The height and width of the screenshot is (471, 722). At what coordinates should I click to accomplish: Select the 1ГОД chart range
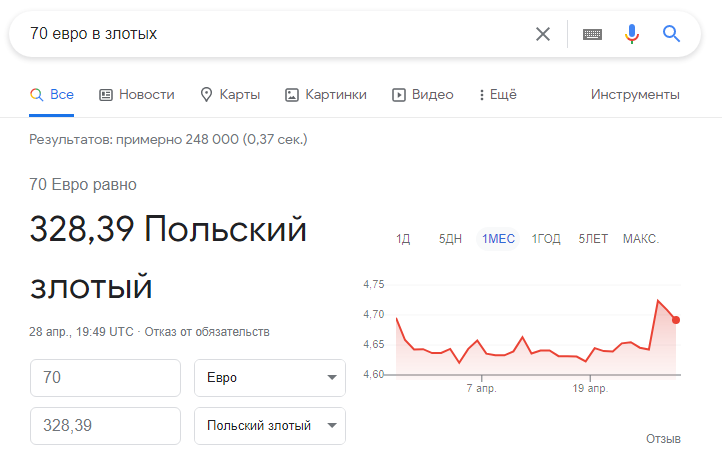coord(546,239)
